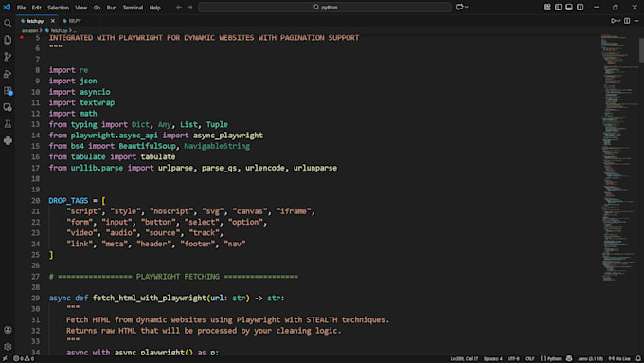Open the Run and Debug view
644x363 pixels.
pos(8,74)
